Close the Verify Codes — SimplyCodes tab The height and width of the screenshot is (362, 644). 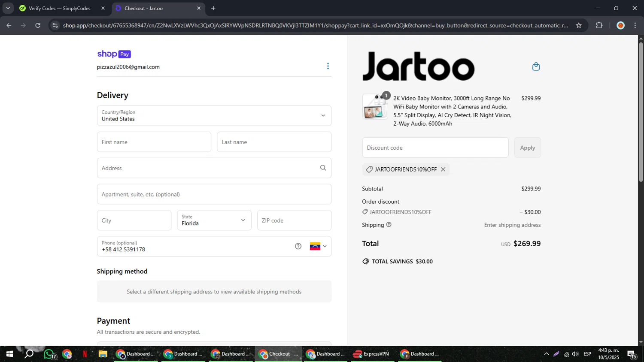click(x=103, y=8)
